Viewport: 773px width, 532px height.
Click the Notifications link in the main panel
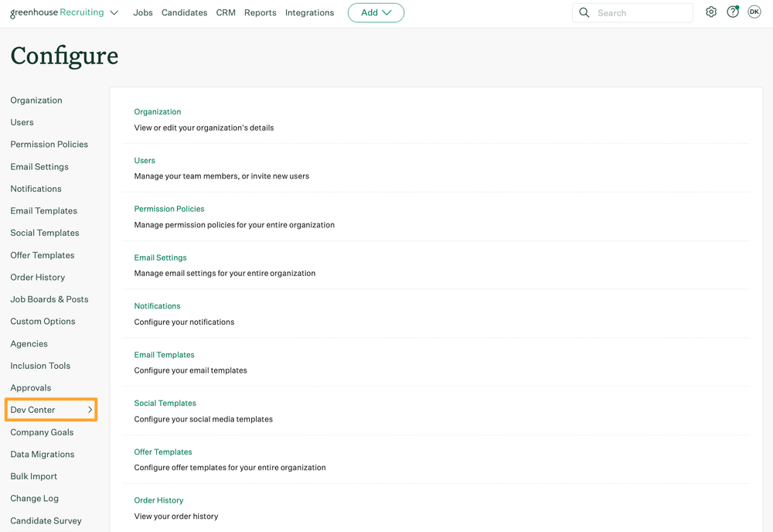click(157, 305)
